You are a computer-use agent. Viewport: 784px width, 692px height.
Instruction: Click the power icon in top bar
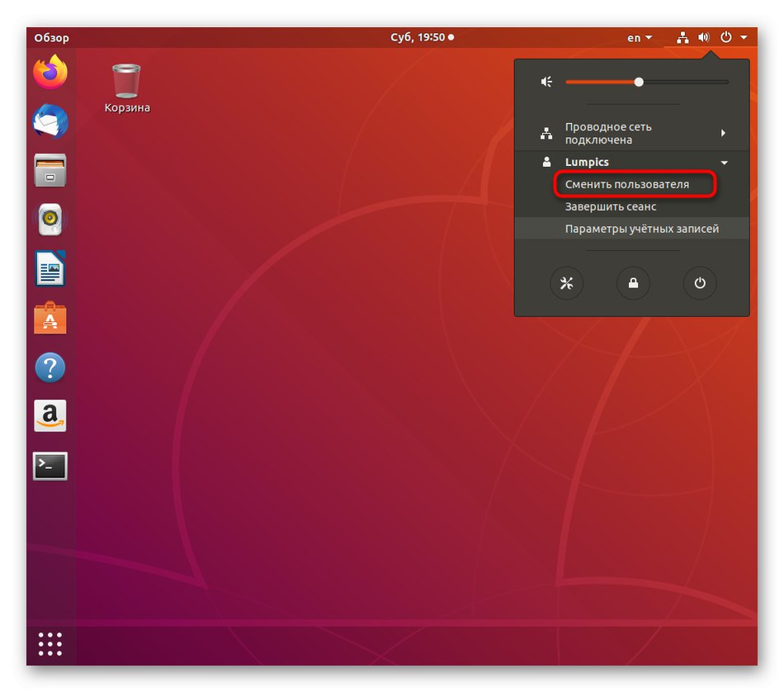(x=726, y=37)
